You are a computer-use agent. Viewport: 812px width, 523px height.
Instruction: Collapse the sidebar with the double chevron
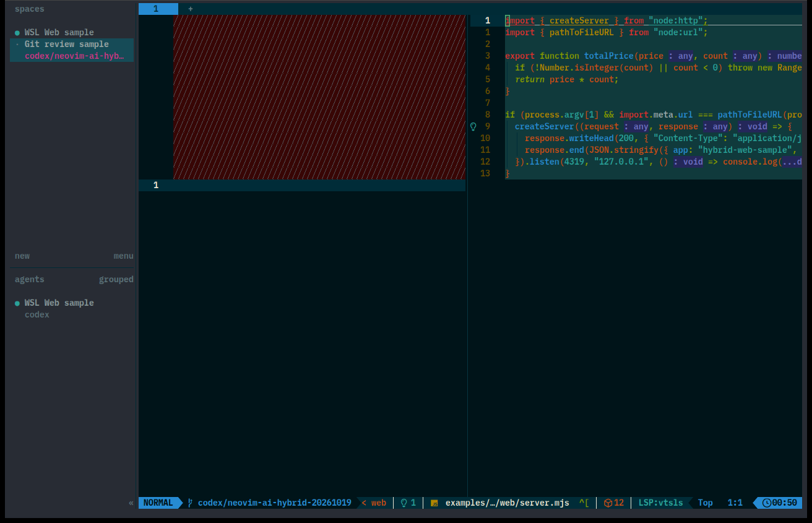point(131,503)
